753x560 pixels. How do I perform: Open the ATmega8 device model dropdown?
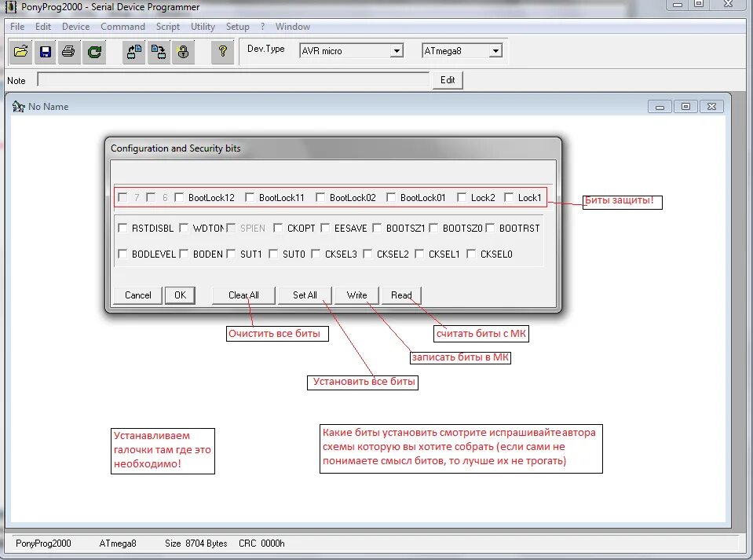pyautogui.click(x=495, y=51)
